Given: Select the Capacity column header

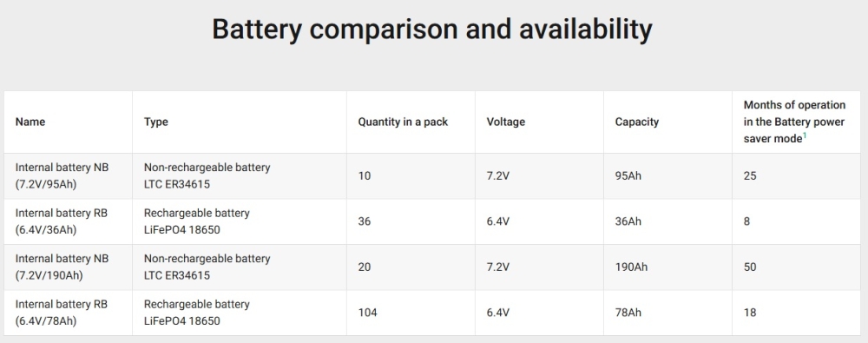Looking at the screenshot, I should (x=636, y=122).
